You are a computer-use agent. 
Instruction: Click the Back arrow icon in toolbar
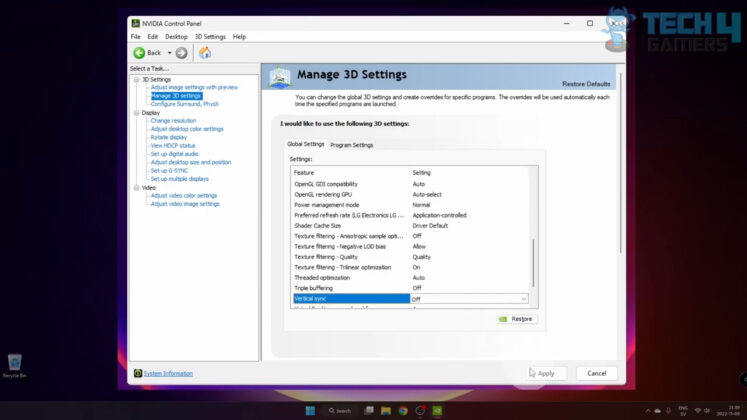coord(139,52)
